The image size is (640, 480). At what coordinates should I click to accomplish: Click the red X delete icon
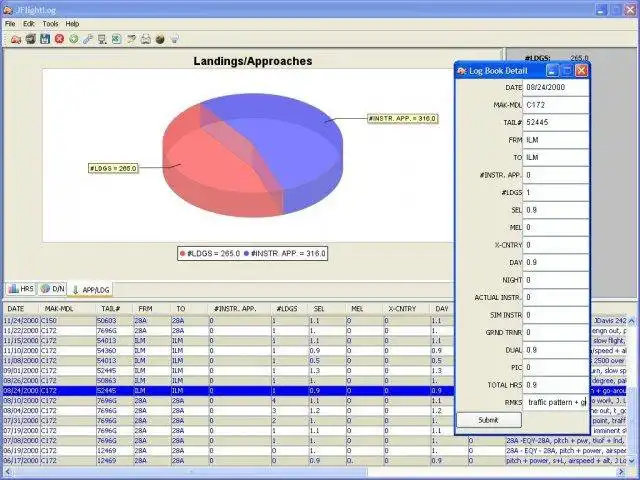point(60,39)
